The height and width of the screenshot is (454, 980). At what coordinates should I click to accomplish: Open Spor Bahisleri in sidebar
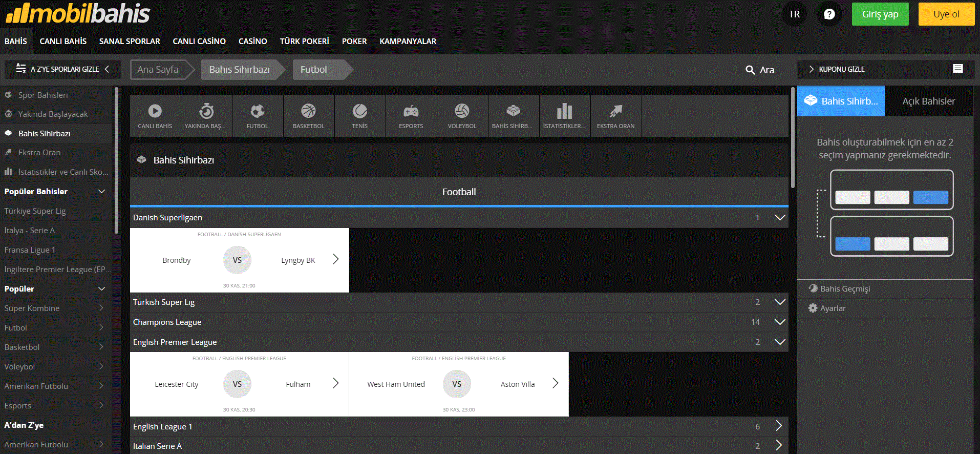point(56,95)
